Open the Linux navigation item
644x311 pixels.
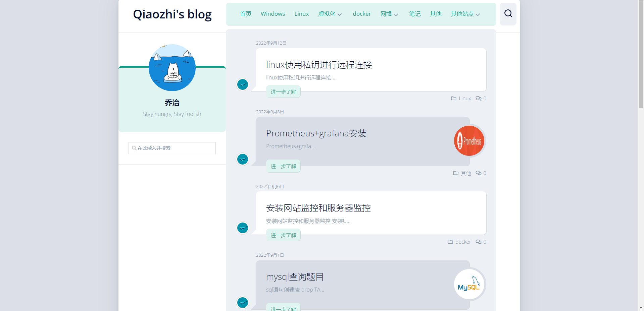pos(302,14)
